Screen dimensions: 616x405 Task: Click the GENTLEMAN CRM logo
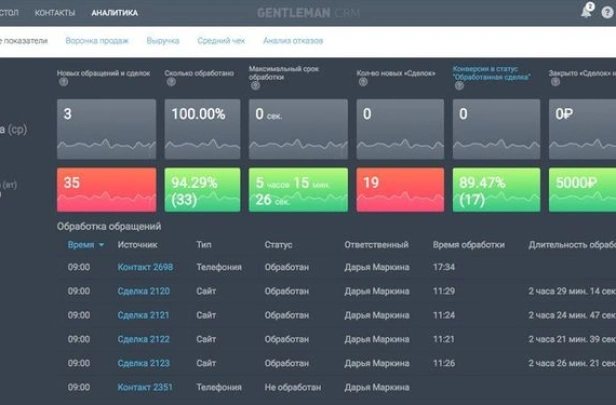pos(307,13)
